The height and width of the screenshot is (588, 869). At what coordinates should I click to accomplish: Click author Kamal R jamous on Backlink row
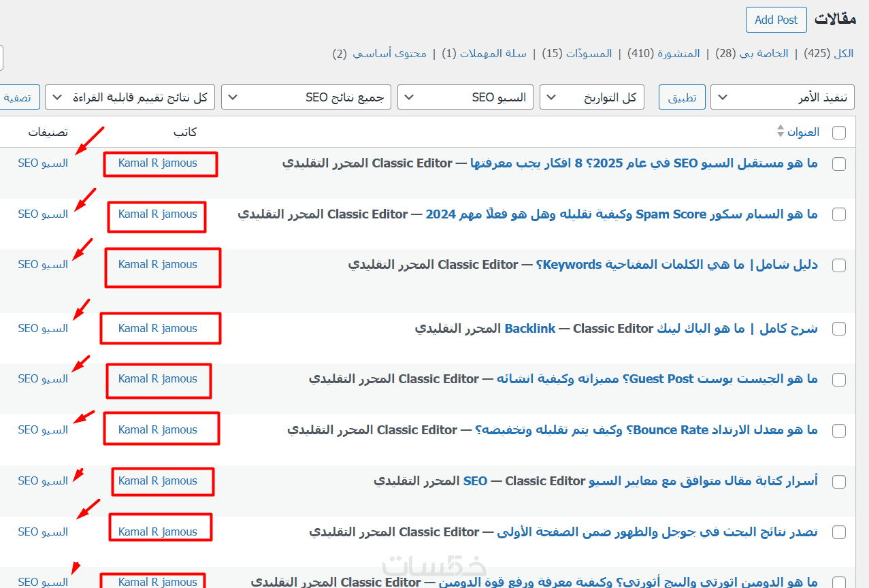pyautogui.click(x=158, y=329)
